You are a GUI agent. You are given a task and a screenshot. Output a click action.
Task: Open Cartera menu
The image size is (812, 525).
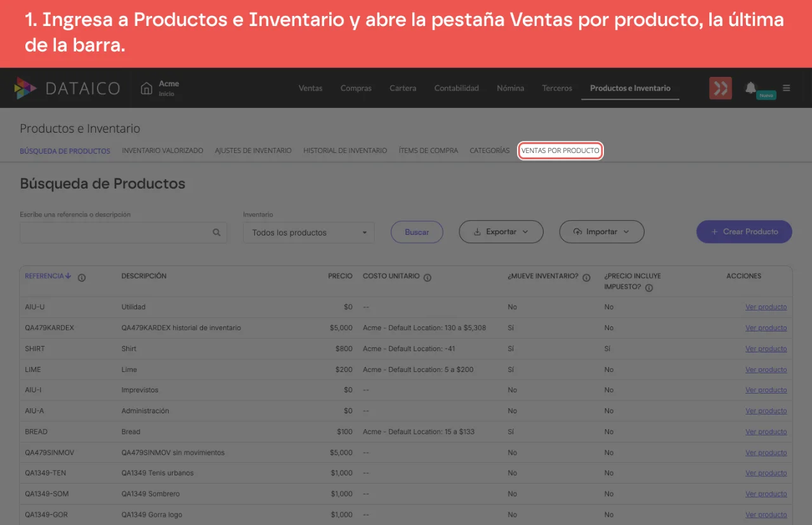(403, 88)
